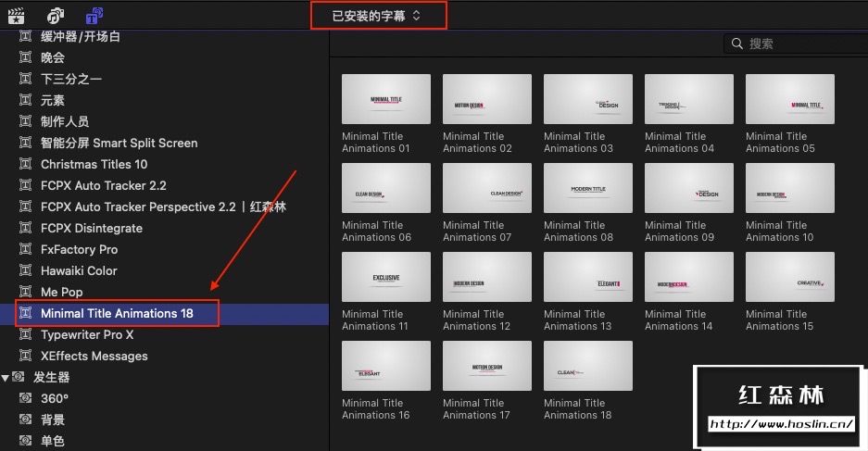
Task: Click title icon beside Me Pop
Action: coord(25,292)
